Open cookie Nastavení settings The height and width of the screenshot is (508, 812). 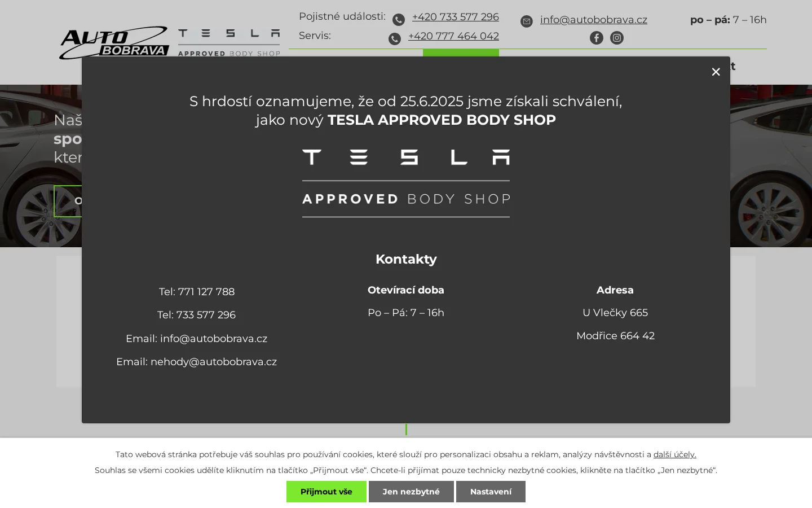pos(491,492)
